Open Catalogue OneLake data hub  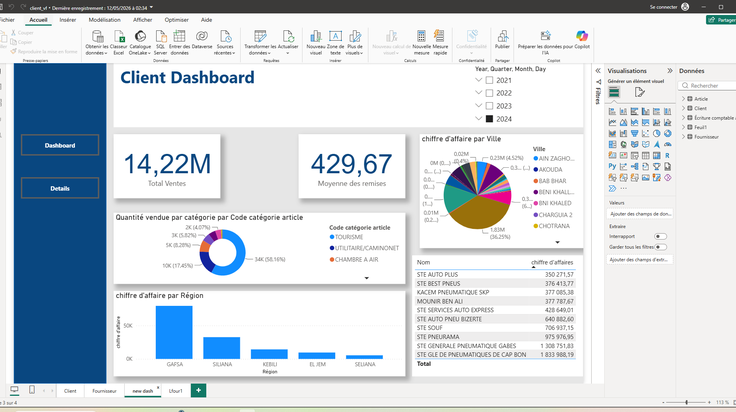140,42
